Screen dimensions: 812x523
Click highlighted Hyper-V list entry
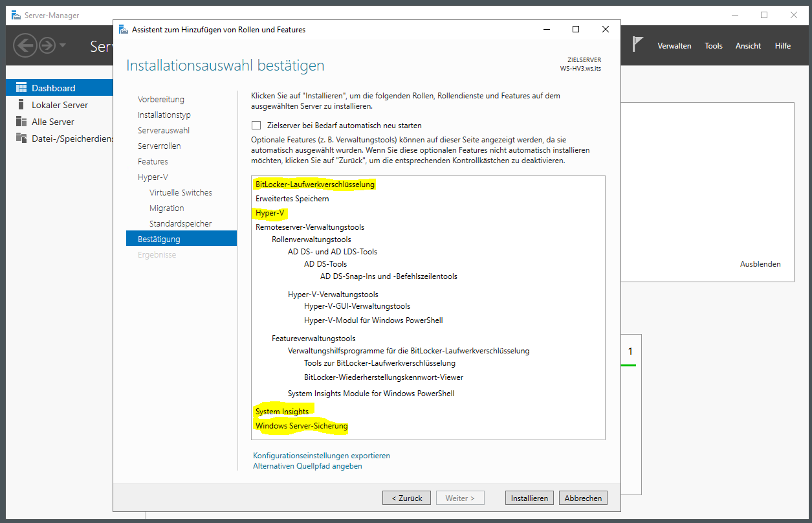(x=270, y=213)
